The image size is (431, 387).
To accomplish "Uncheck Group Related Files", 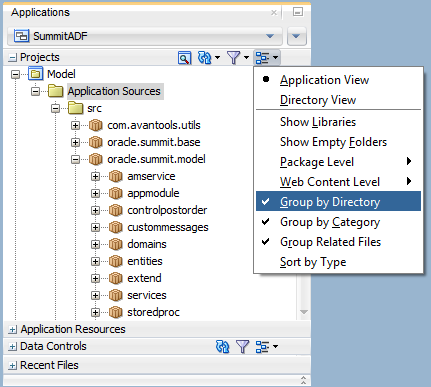I will [x=338, y=242].
